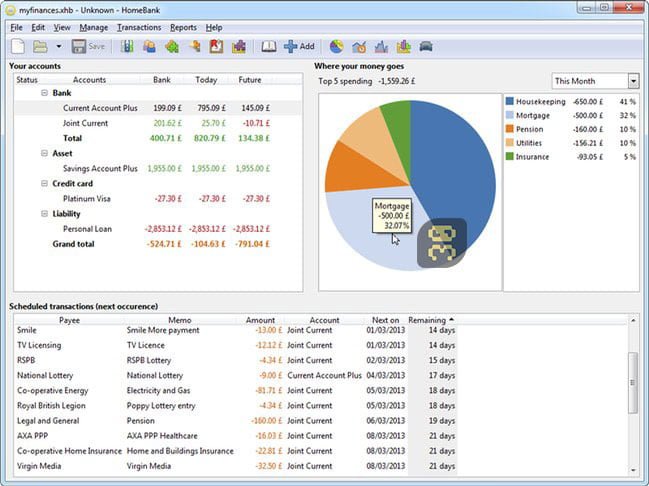Viewport: 649px width, 486px height.
Task: Click the Mortgage legend entry
Action: click(x=571, y=115)
